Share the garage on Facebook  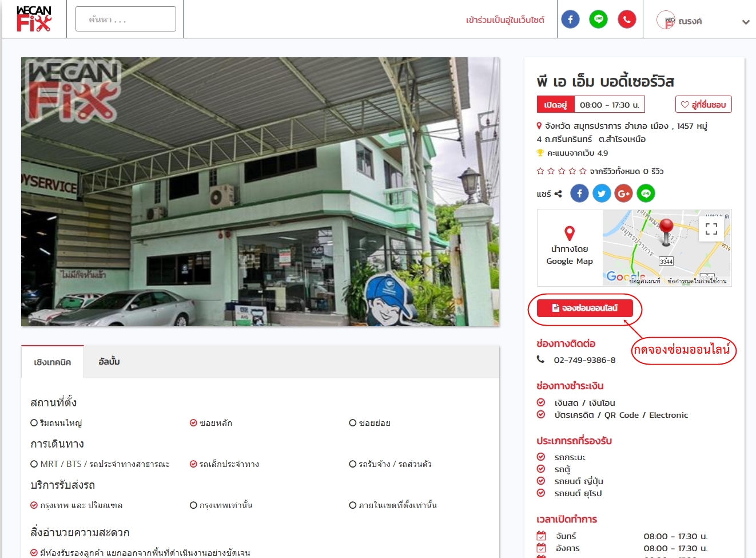click(x=579, y=193)
